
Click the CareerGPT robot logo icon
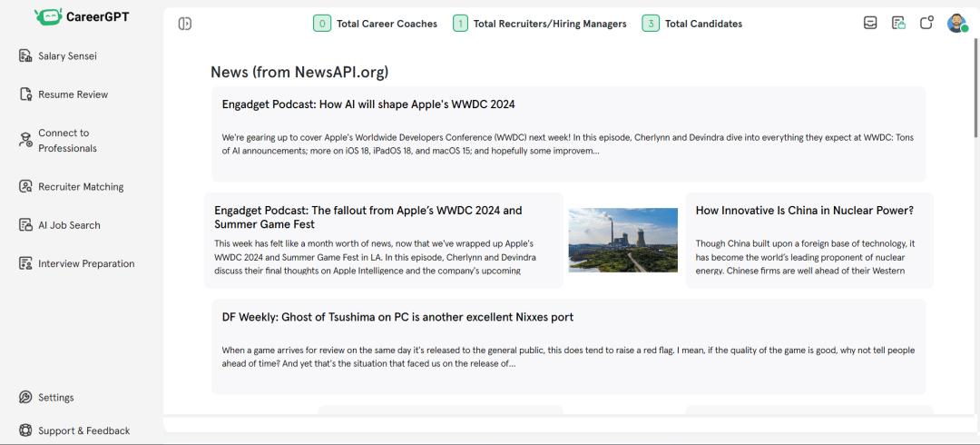click(49, 17)
